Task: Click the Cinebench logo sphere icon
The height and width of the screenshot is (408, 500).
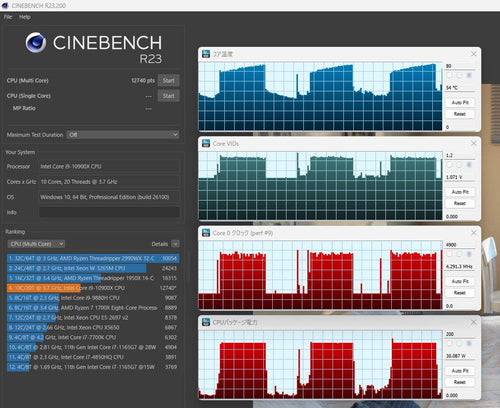Action: 36,43
